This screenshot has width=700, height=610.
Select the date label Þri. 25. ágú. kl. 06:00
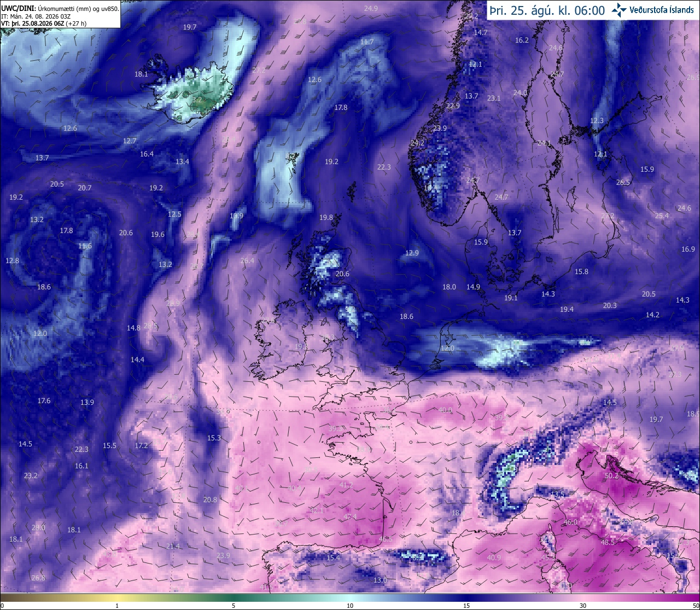pyautogui.click(x=547, y=10)
